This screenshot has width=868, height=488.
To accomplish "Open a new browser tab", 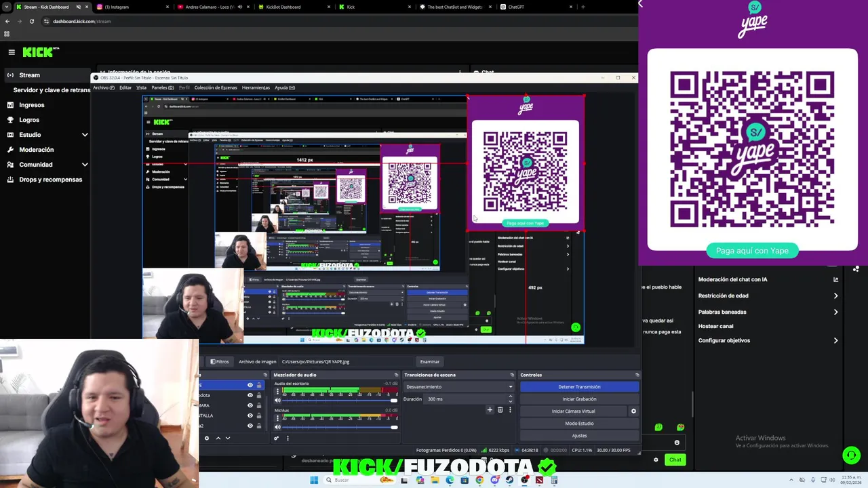I will (583, 7).
